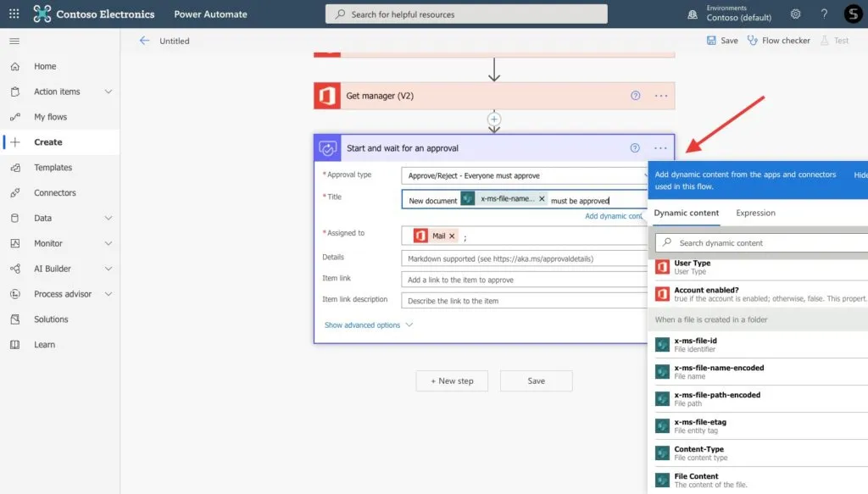868x494 pixels.
Task: Open the settings gear icon
Action: (795, 14)
